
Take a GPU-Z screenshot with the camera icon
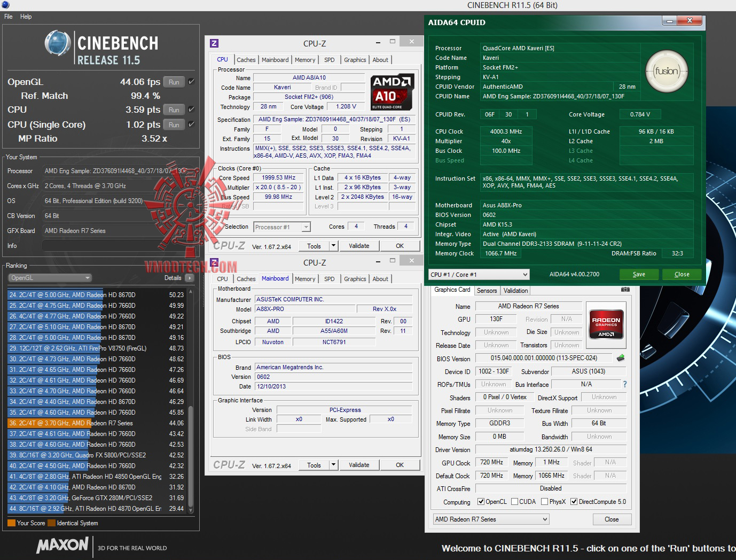(x=625, y=290)
